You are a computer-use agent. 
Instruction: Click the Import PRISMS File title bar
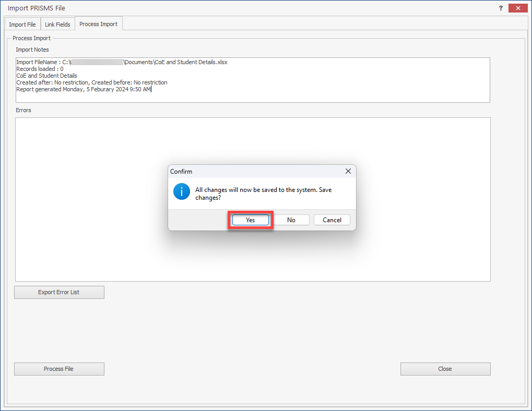coord(209,8)
